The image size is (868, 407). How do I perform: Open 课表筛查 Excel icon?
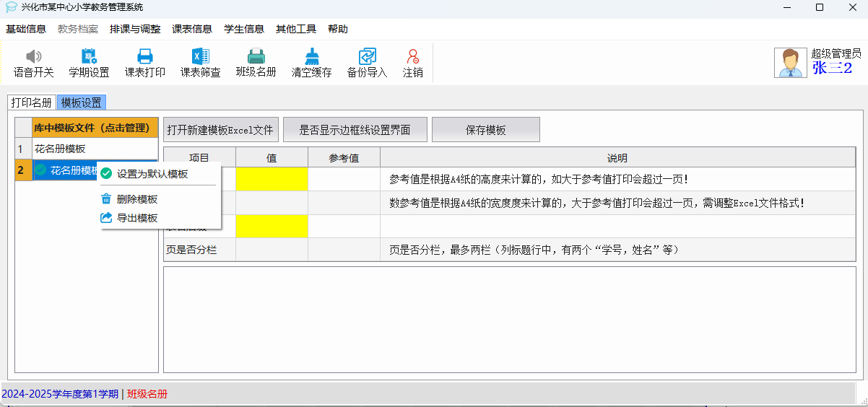tap(200, 57)
